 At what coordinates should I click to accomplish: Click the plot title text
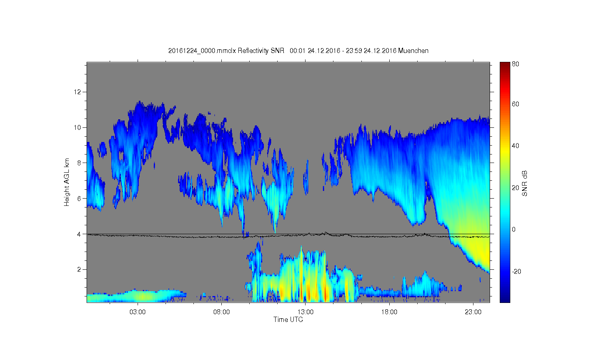click(298, 51)
